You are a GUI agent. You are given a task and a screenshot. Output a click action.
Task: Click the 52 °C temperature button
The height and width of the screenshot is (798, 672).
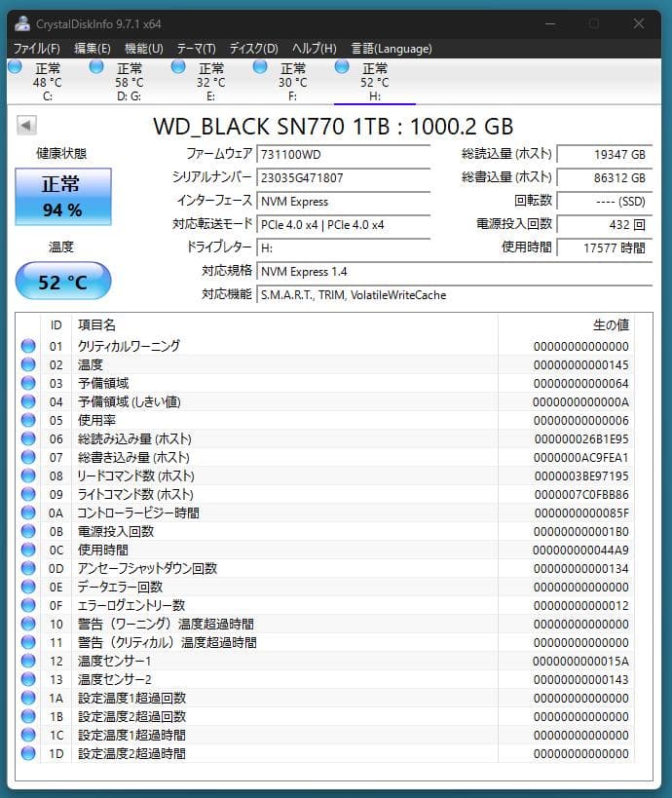(63, 281)
